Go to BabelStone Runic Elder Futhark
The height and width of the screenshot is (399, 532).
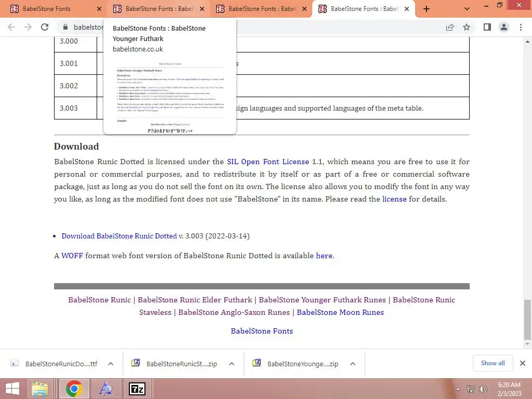click(195, 300)
